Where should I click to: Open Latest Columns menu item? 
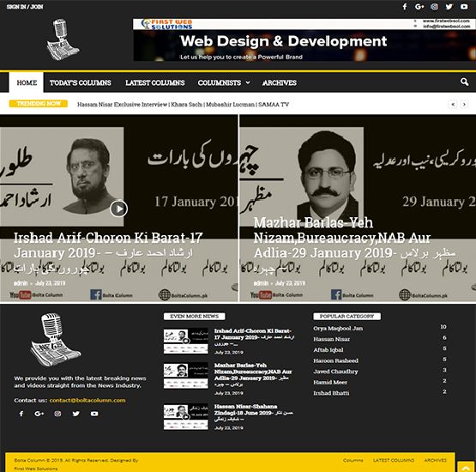[155, 82]
